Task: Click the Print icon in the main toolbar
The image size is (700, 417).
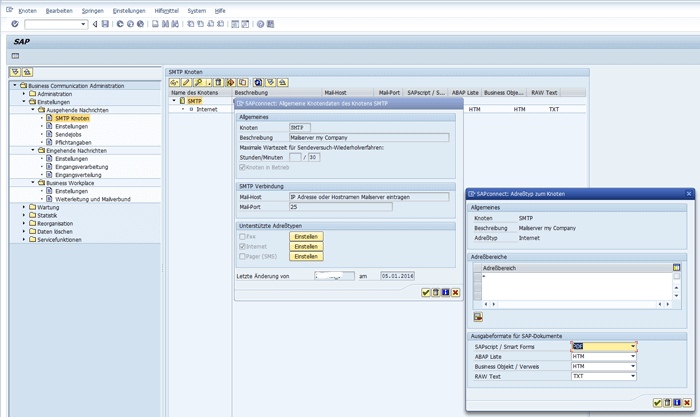Action: click(155, 24)
